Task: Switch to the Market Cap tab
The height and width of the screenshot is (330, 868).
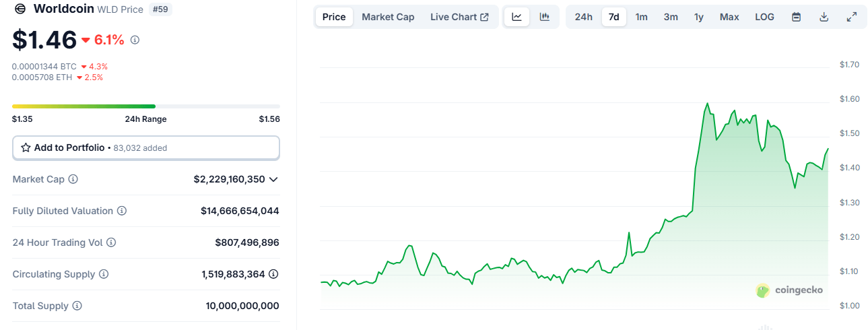Action: point(388,17)
